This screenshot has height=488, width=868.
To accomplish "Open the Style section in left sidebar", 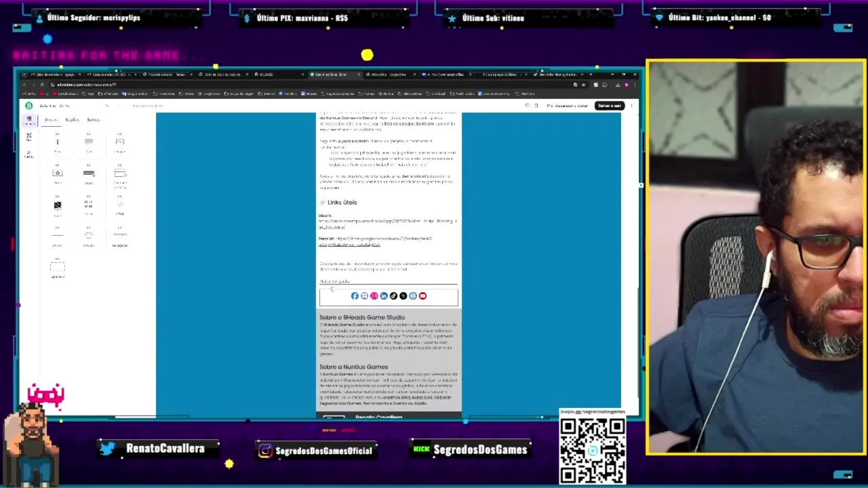I will coord(28,138).
